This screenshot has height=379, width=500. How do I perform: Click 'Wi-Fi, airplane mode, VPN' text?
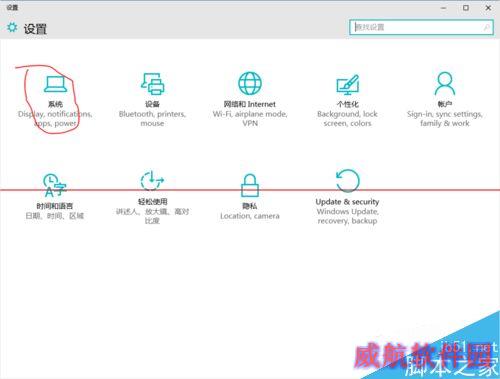[x=250, y=119]
